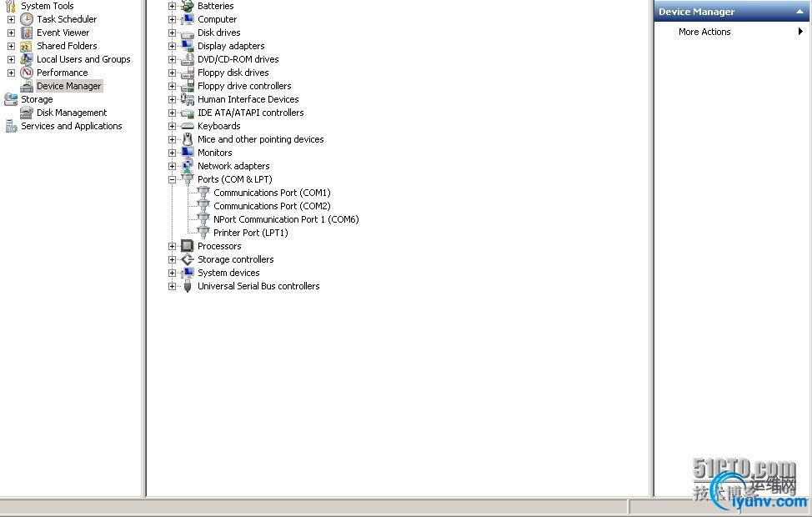Click the Disk Management icon
Screen dimensions: 812x517
click(27, 113)
